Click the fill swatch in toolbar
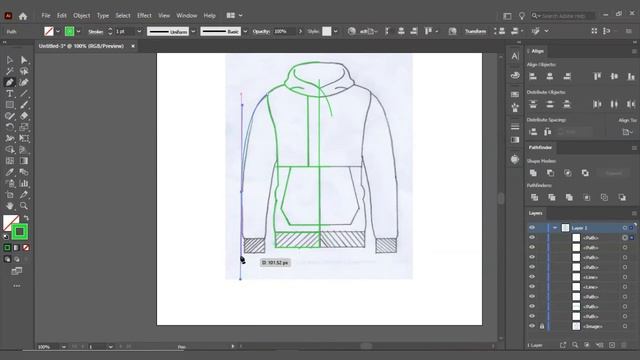640x360 pixels. pyautogui.click(x=9, y=222)
